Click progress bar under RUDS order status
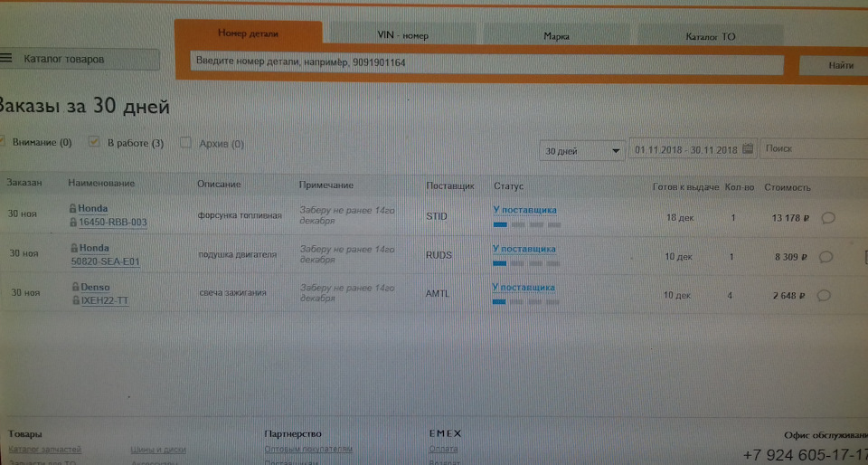 (x=526, y=264)
